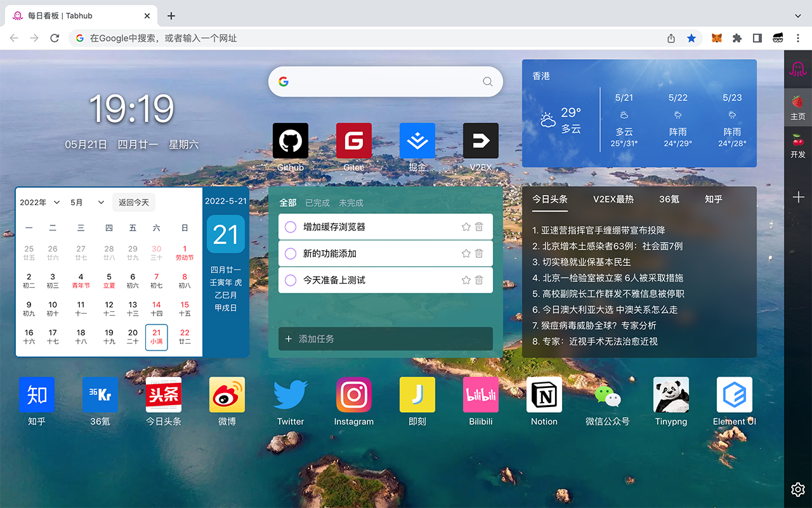Open the 5月 month dropdown

86,202
